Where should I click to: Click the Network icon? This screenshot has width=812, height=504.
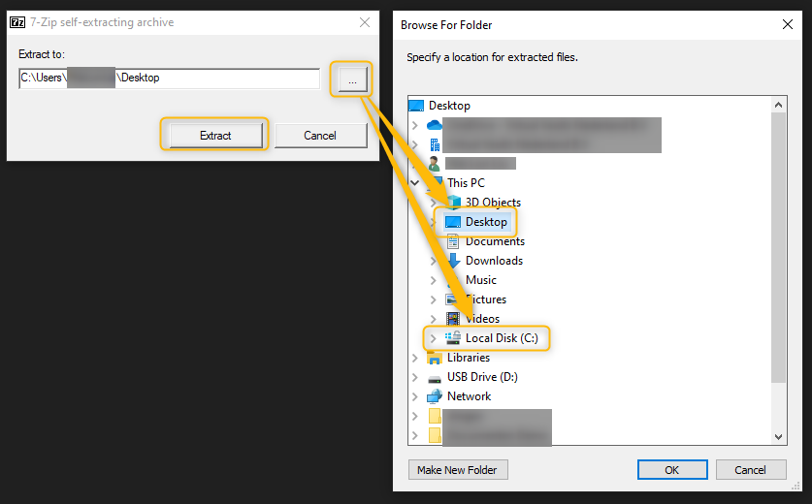[x=435, y=396]
